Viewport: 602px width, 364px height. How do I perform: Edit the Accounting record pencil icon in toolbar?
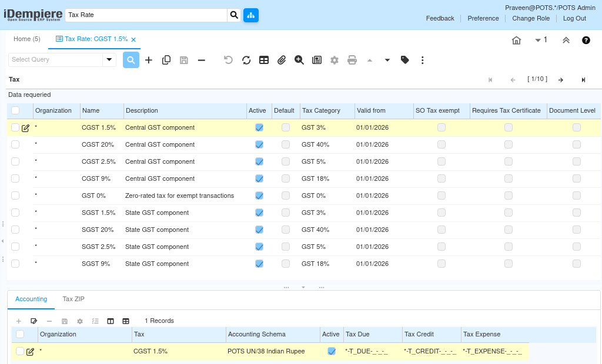34,321
